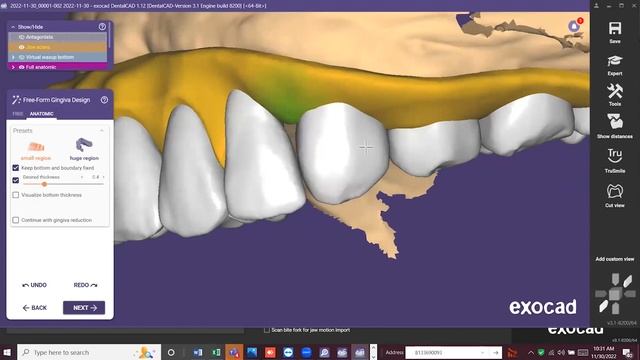Decrease desired thickness with left arrow

coord(82,177)
